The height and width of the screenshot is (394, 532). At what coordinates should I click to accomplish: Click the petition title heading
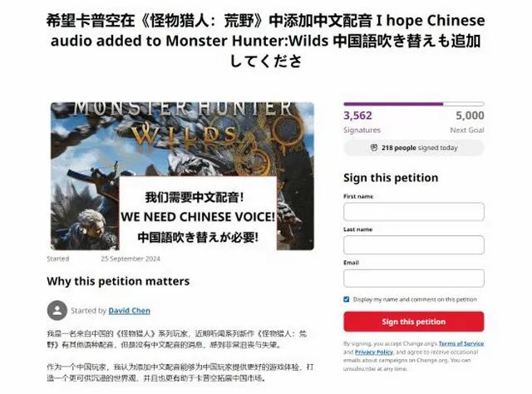pyautogui.click(x=266, y=41)
